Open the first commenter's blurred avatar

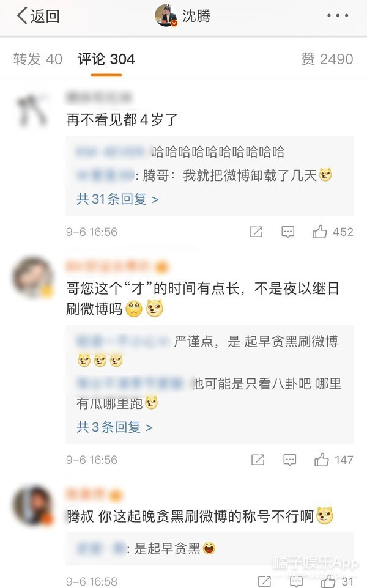coord(33,110)
